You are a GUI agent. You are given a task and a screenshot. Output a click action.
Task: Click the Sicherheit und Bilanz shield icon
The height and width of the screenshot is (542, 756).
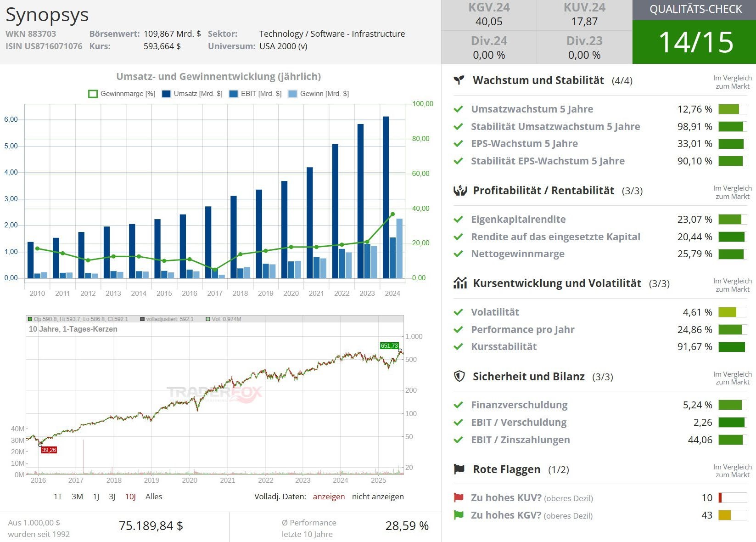459,377
